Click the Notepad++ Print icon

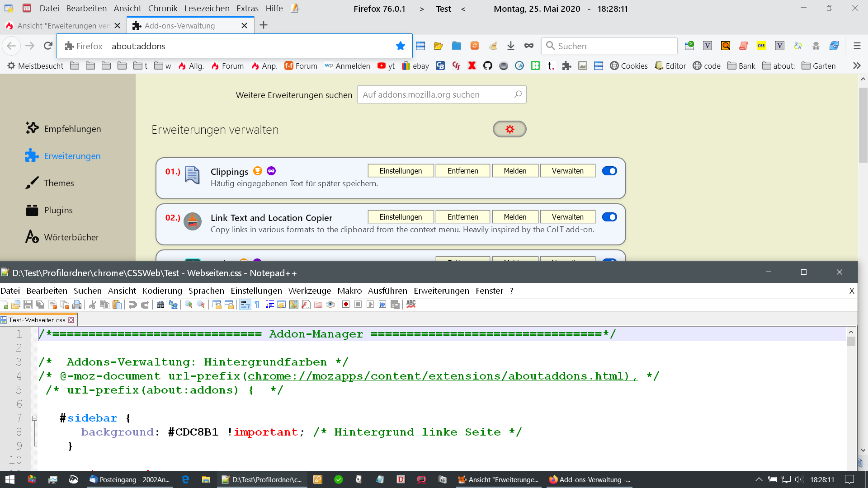tap(77, 305)
